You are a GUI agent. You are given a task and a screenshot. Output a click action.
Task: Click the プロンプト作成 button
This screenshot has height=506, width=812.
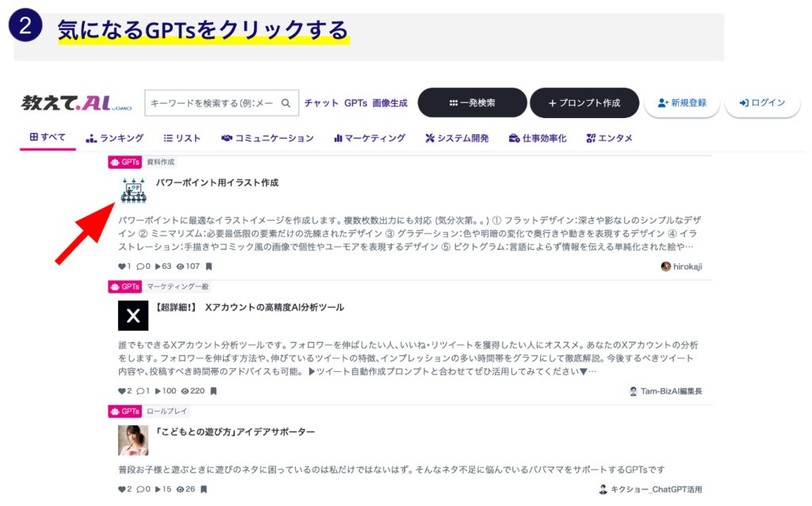(x=584, y=103)
